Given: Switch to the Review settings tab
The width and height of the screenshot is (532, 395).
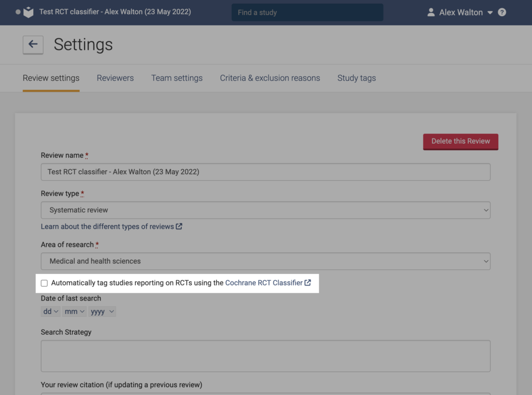Looking at the screenshot, I should tap(51, 78).
